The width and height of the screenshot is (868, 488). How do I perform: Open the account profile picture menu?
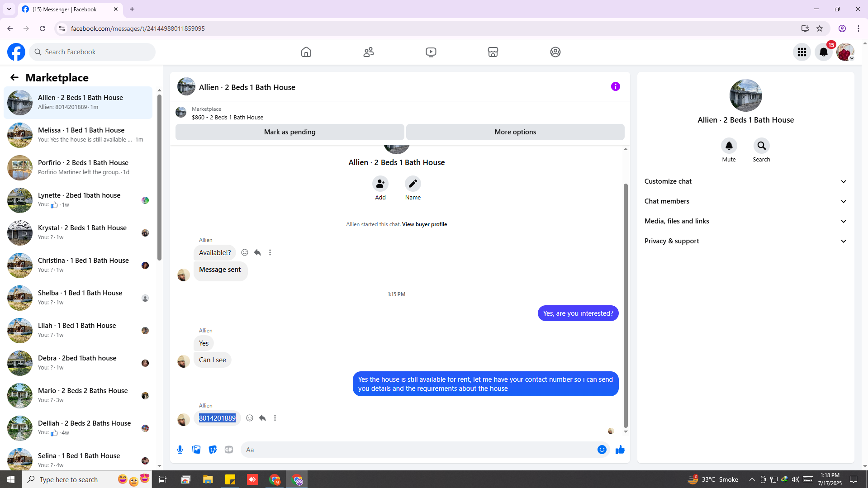click(x=845, y=52)
